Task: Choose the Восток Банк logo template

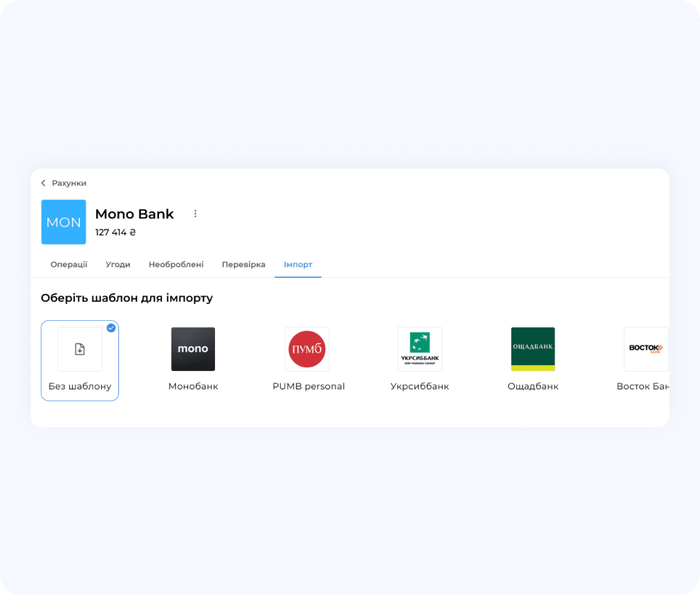Action: (646, 349)
